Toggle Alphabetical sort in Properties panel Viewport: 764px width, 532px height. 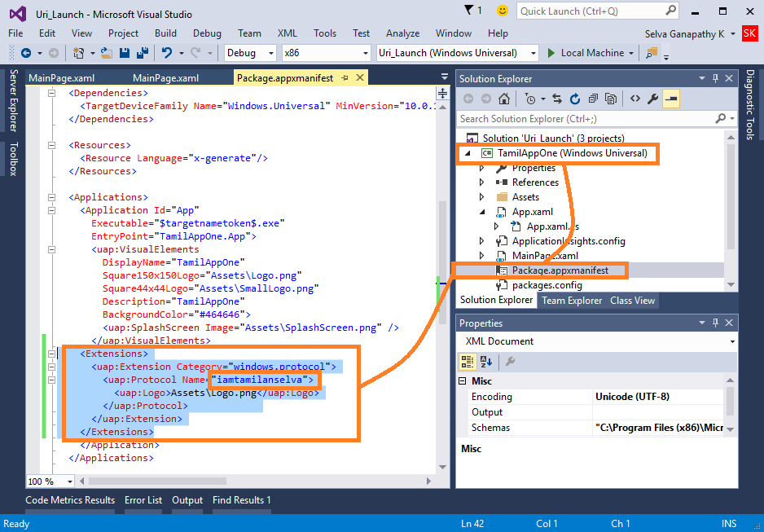click(486, 362)
